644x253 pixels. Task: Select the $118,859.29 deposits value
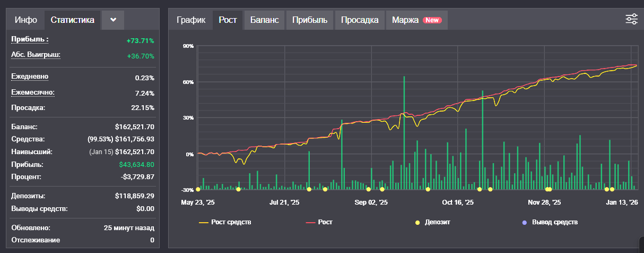pyautogui.click(x=135, y=196)
